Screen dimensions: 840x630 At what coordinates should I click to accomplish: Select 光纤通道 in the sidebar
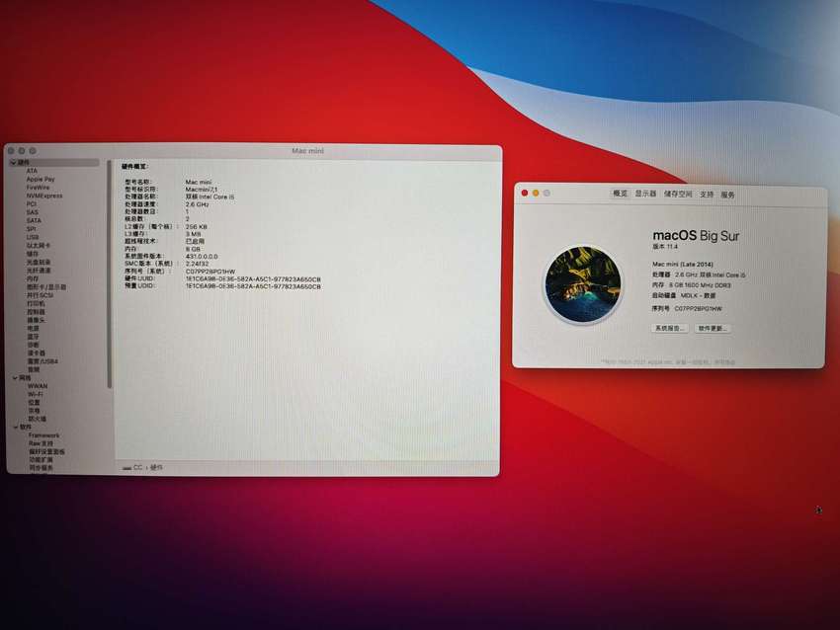(x=39, y=271)
